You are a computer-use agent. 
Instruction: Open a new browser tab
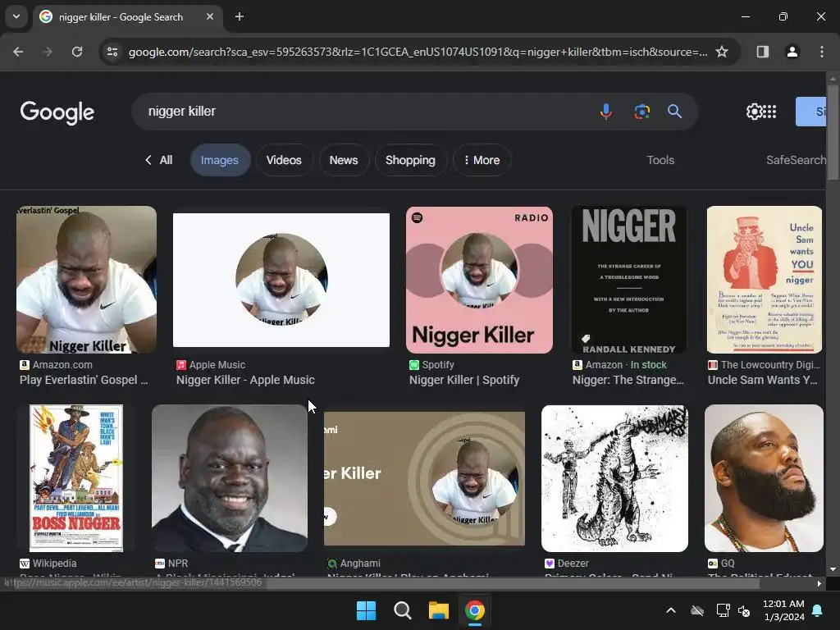click(240, 16)
